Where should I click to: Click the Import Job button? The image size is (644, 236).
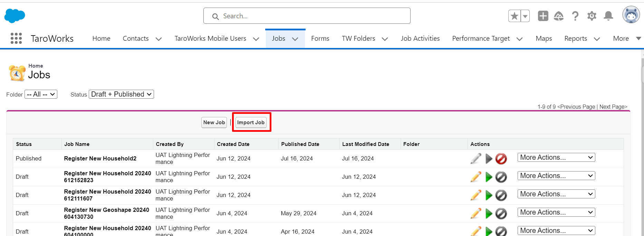point(251,122)
